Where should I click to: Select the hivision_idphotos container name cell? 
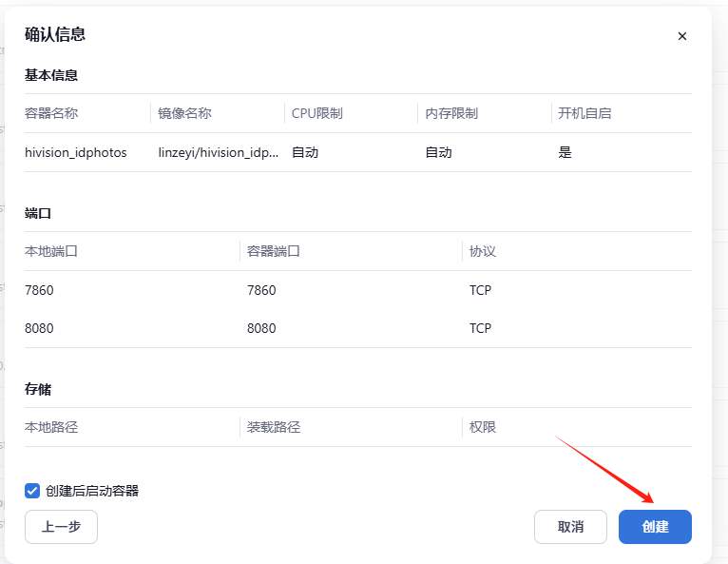point(76,152)
